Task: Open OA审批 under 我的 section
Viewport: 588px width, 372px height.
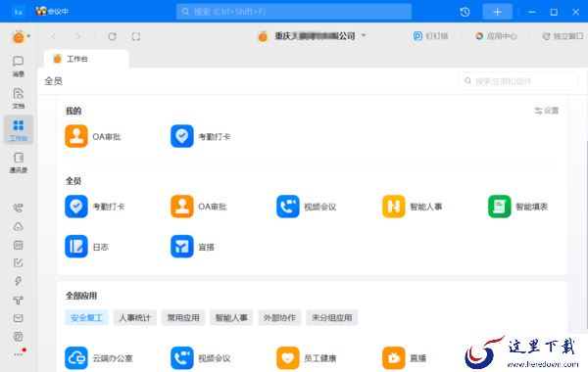Action: tap(93, 136)
